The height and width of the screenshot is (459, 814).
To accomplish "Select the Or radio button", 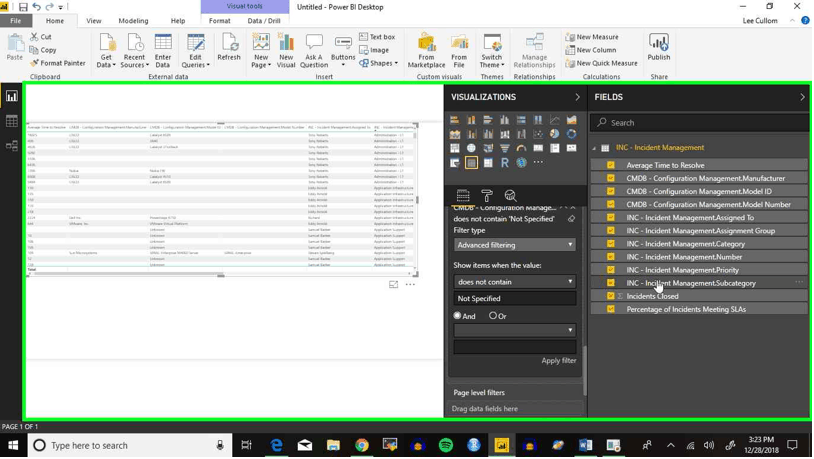I will point(493,315).
